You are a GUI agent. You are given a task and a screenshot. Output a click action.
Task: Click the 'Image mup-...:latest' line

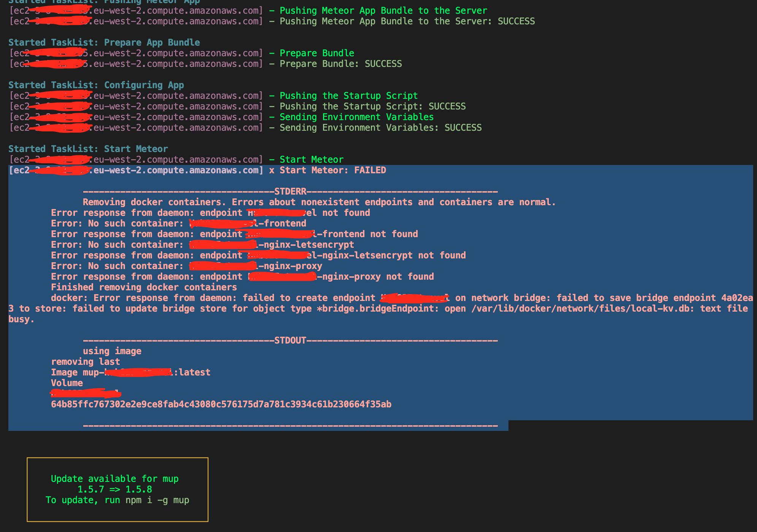130,372
